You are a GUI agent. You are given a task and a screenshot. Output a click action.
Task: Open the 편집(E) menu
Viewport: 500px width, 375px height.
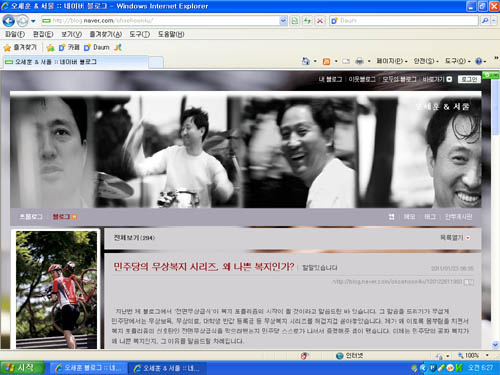(x=43, y=34)
